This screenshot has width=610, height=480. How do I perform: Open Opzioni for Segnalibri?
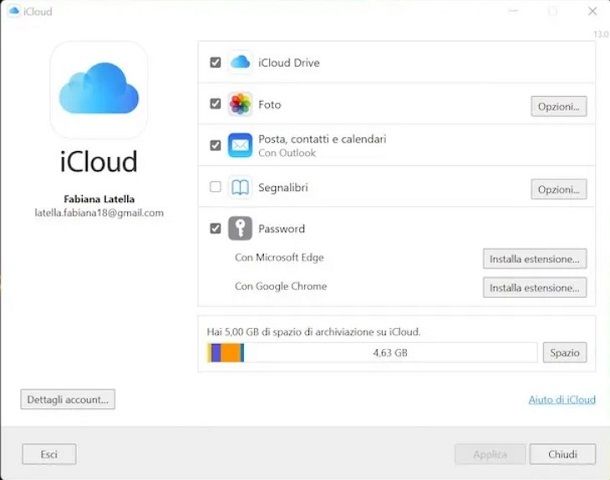coord(559,189)
